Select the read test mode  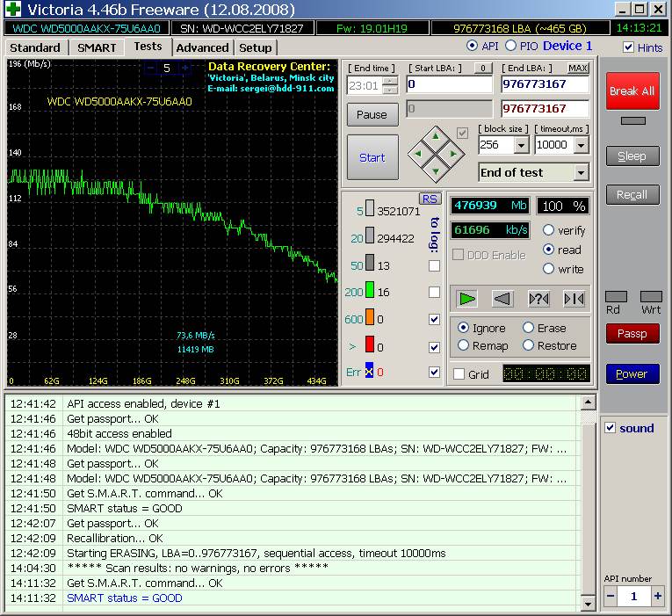[548, 250]
